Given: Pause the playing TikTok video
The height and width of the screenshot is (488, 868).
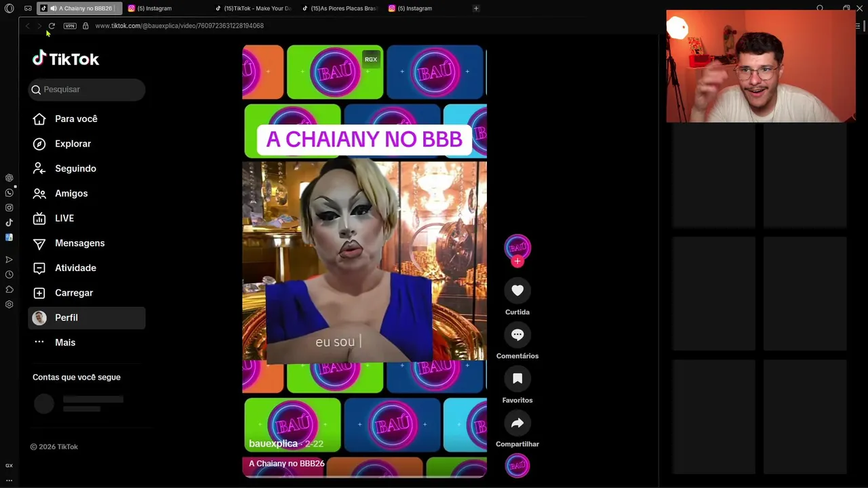Looking at the screenshot, I should (364, 261).
